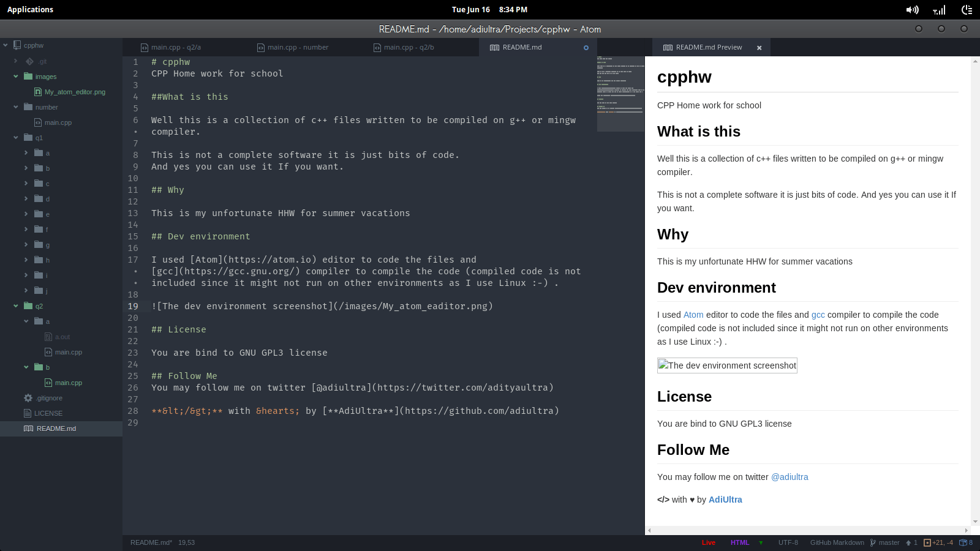This screenshot has width=980, height=551.
Task: Click the q1 folder icon
Action: tap(28, 138)
